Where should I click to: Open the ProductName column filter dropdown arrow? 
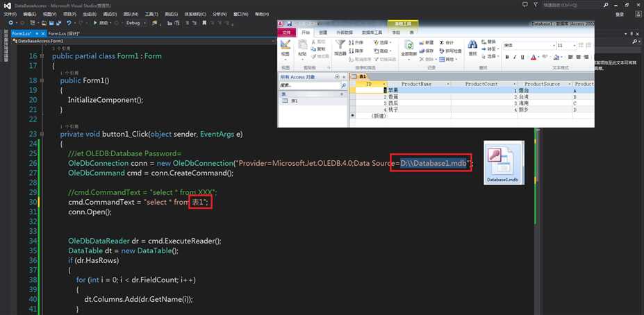click(x=449, y=84)
